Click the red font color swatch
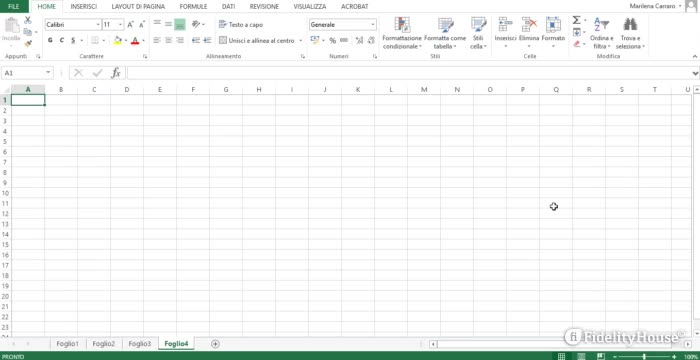 point(135,41)
